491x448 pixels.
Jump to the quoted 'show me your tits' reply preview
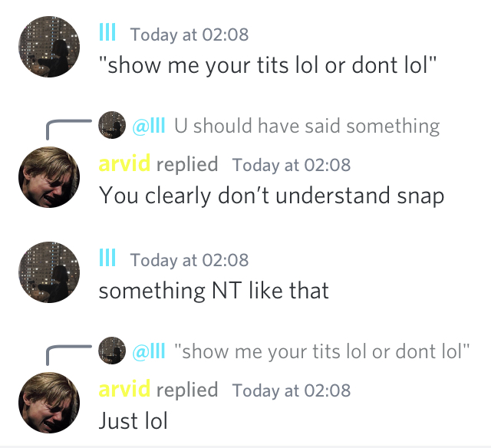coord(322,351)
